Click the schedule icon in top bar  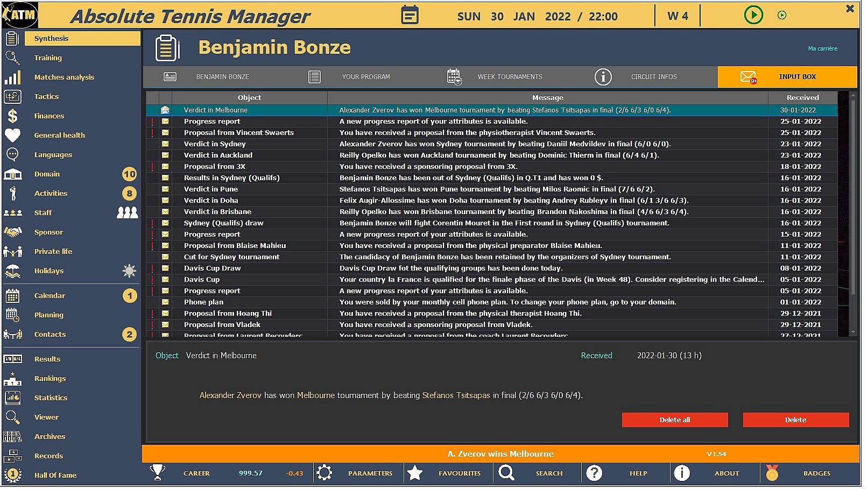pos(410,15)
